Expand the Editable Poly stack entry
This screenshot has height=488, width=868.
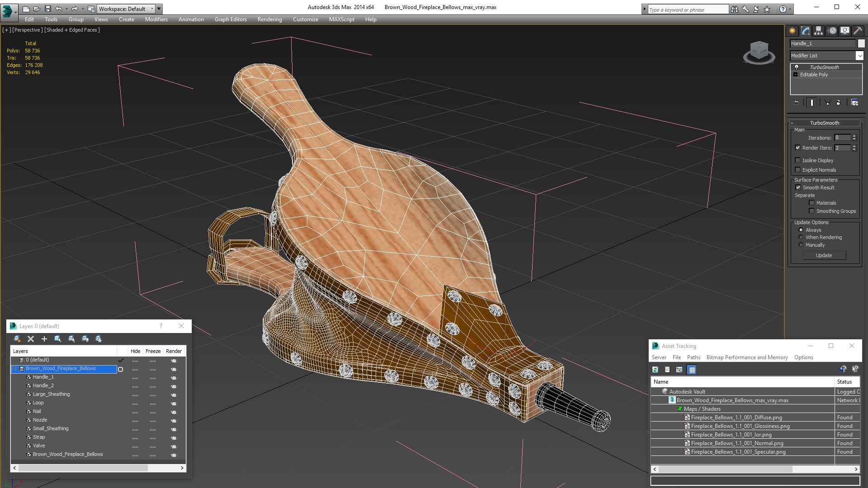point(796,75)
